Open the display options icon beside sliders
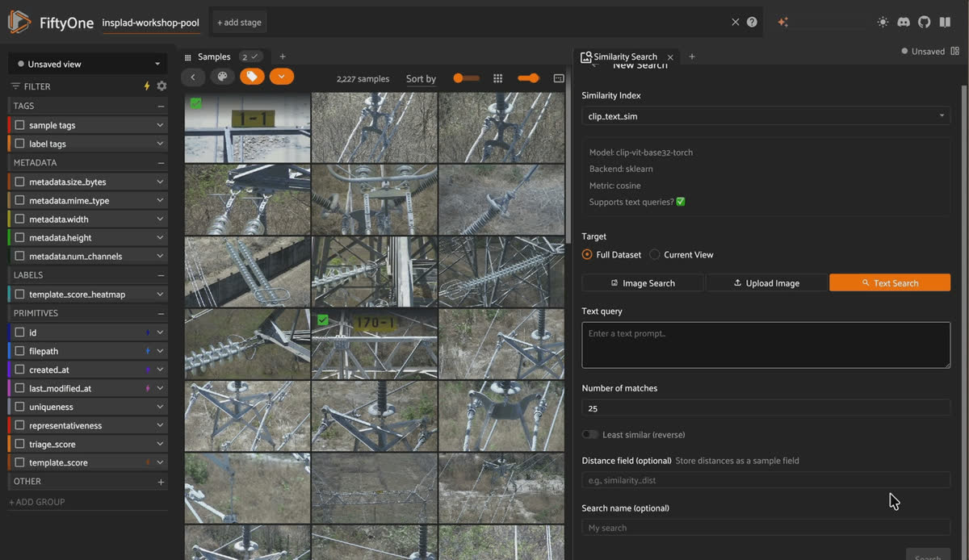The width and height of the screenshot is (969, 560). (x=559, y=78)
